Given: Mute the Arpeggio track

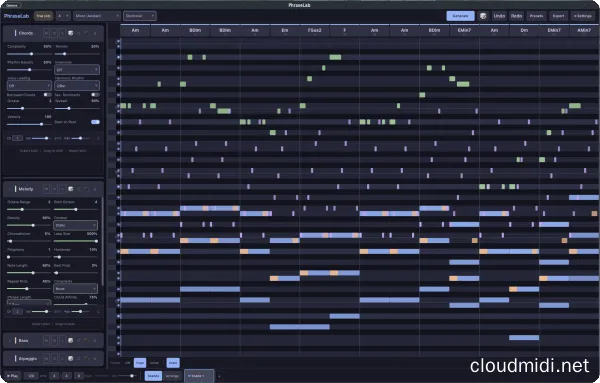Looking at the screenshot, I should coord(46,359).
